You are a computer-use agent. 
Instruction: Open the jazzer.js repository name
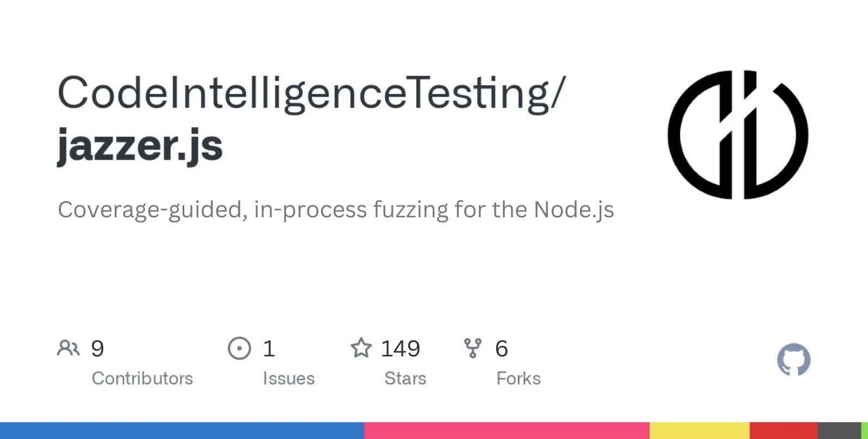[140, 146]
